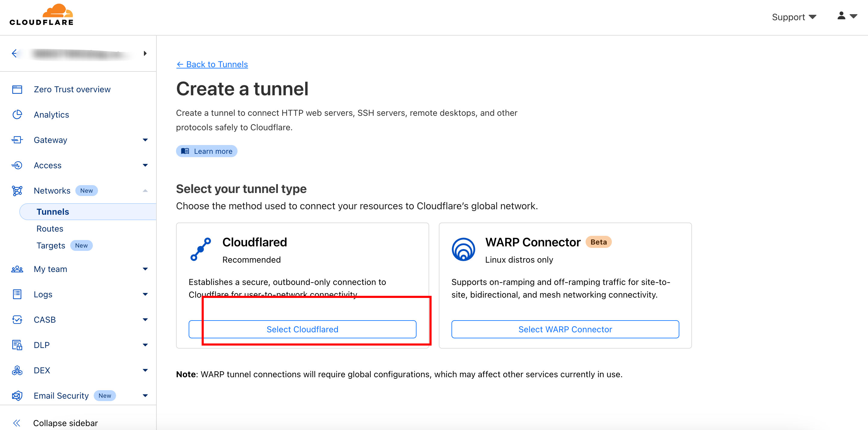The image size is (868, 430).
Task: Click the WARP Connector icon
Action: click(x=463, y=249)
